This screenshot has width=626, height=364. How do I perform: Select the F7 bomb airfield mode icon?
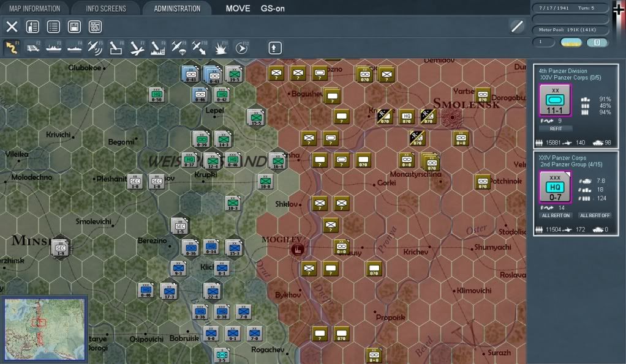click(137, 48)
